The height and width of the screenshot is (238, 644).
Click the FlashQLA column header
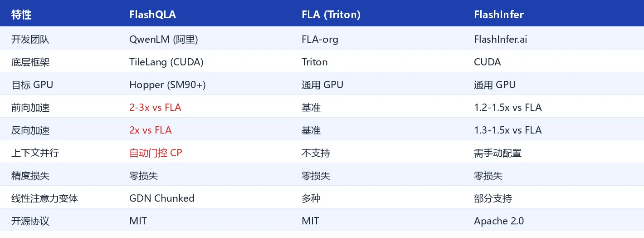pyautogui.click(x=152, y=15)
